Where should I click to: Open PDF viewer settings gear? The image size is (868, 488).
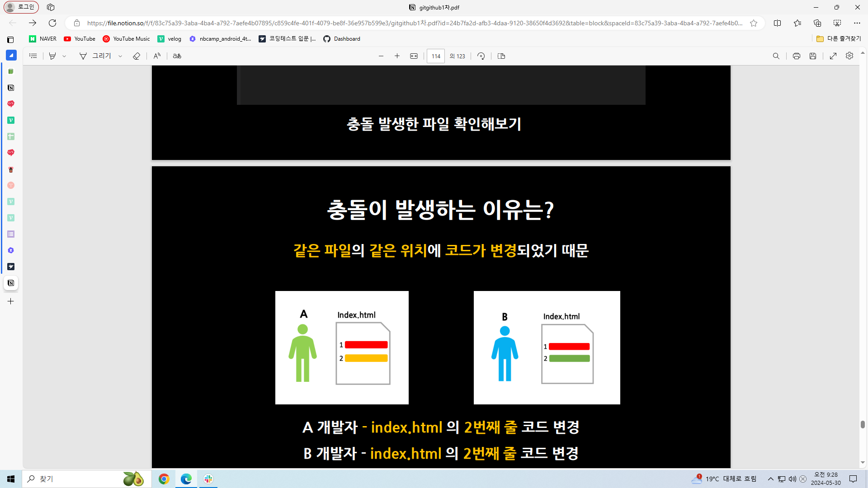[x=849, y=56]
